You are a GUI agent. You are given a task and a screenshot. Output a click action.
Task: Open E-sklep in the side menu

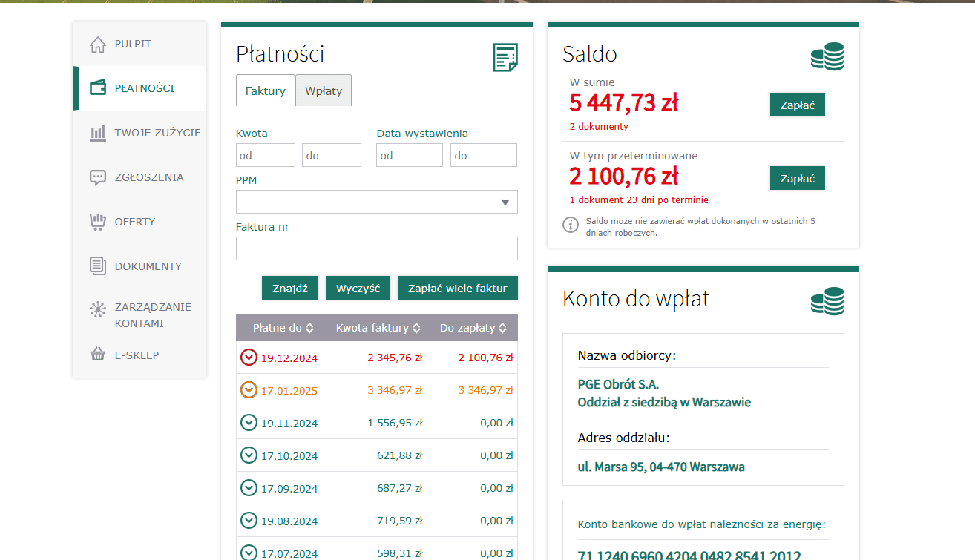coord(139,355)
